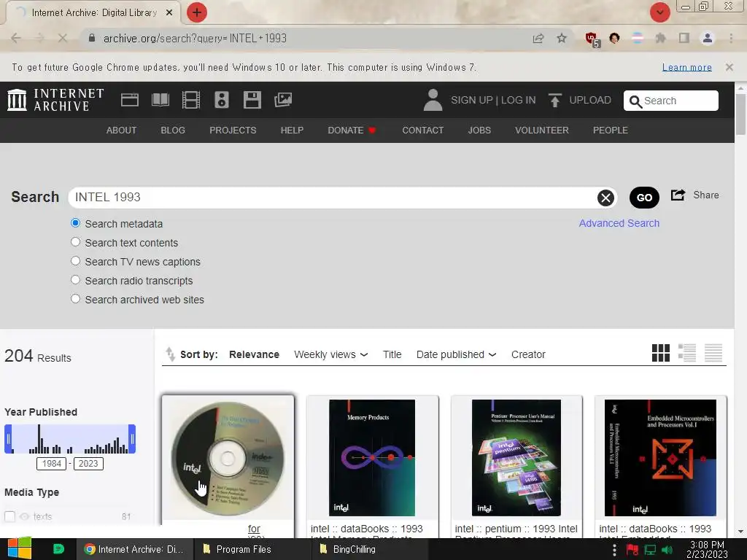Sort results by Relevance
This screenshot has height=560, width=747.
click(254, 354)
